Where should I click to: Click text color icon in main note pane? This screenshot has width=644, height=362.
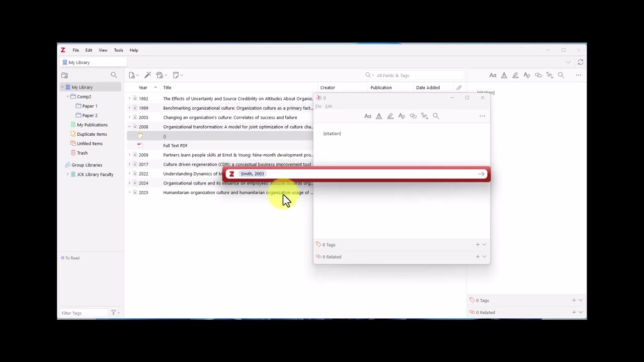click(504, 75)
